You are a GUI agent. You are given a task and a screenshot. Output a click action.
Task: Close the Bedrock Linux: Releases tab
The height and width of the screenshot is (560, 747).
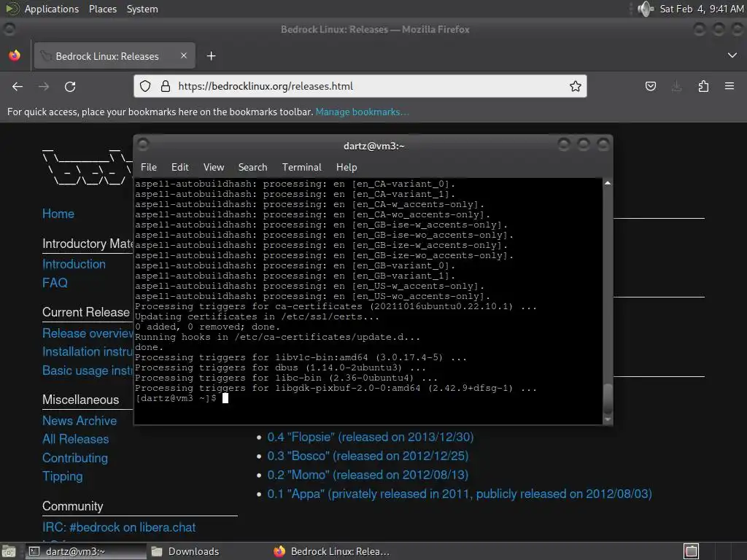tap(184, 55)
